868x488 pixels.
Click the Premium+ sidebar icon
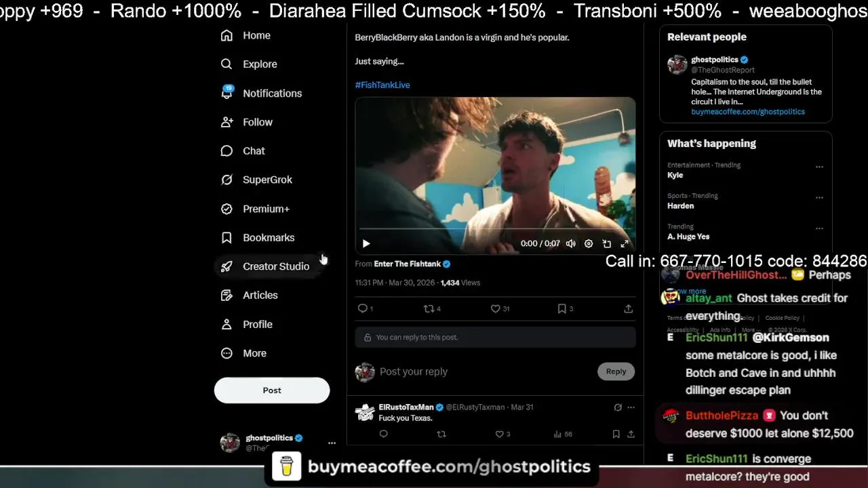227,209
